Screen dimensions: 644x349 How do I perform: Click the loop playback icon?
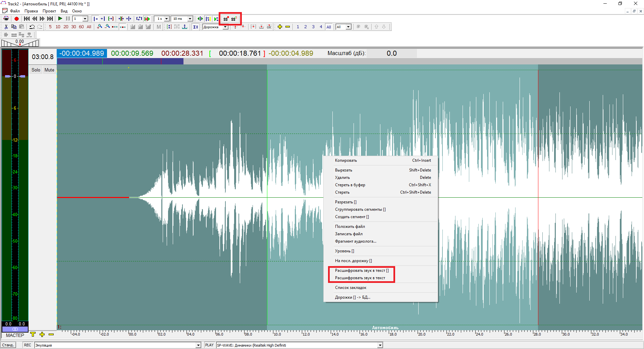coord(139,19)
